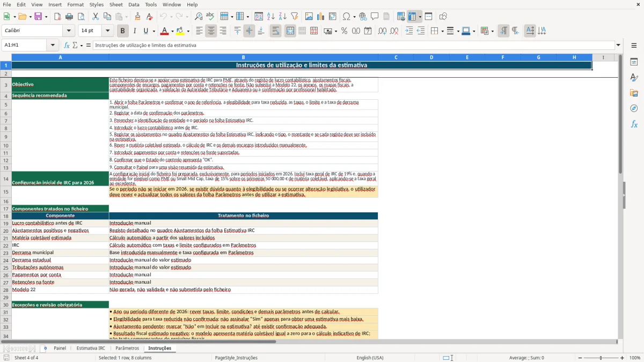Open Find and Replace icon
Image resolution: width=644 pixels, height=362 pixels.
(199, 17)
